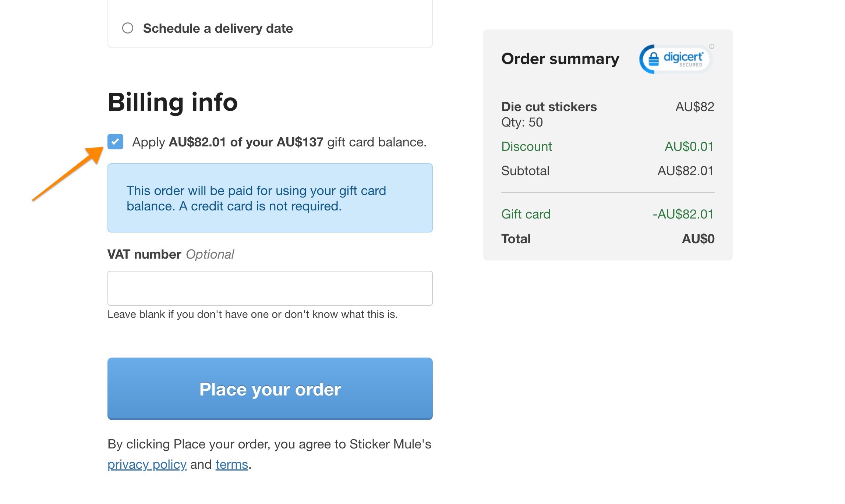Click the Schedule a delivery date card

tap(269, 24)
